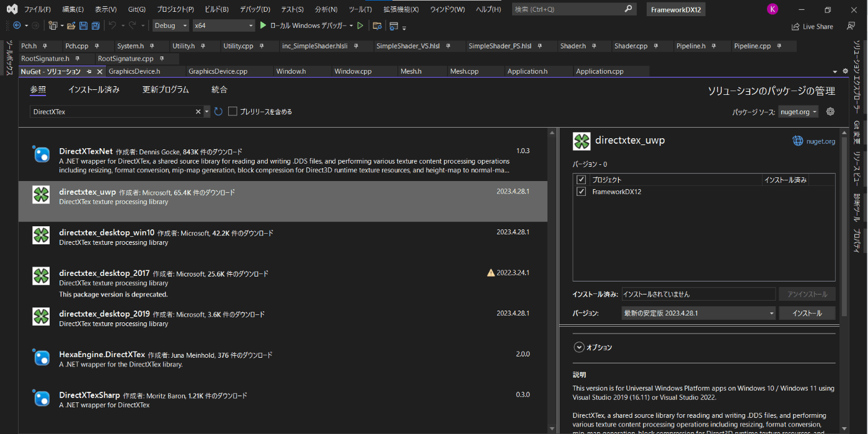The height and width of the screenshot is (434, 868).
Task: Click the open file folder icon
Action: [71, 25]
